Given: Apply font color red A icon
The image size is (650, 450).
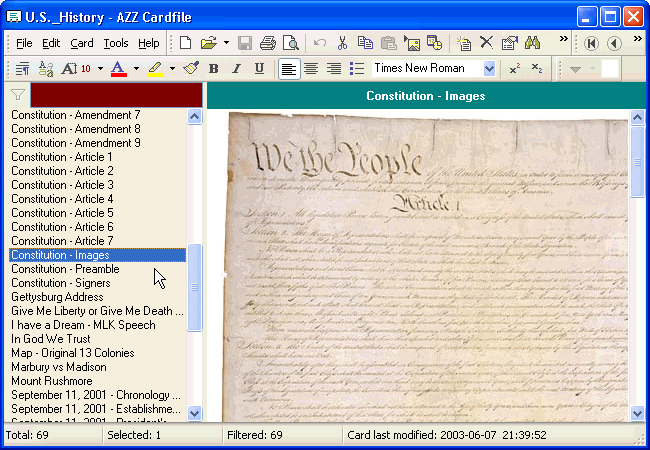Looking at the screenshot, I should pyautogui.click(x=118, y=68).
